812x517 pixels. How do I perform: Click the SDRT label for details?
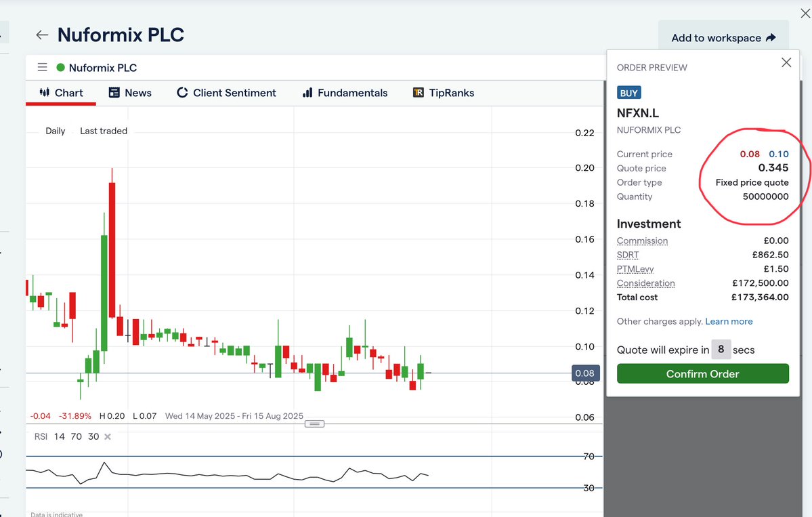tap(628, 255)
